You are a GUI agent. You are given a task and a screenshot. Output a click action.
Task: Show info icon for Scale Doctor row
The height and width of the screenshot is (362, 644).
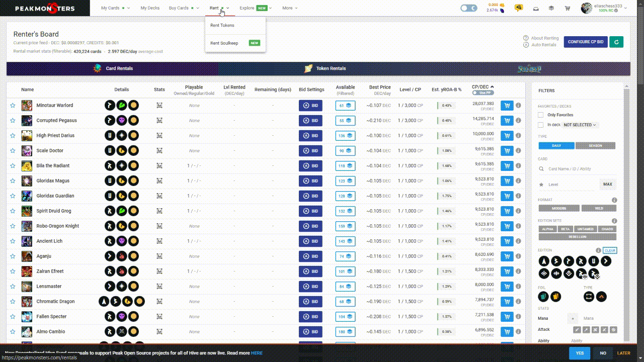[518, 151]
